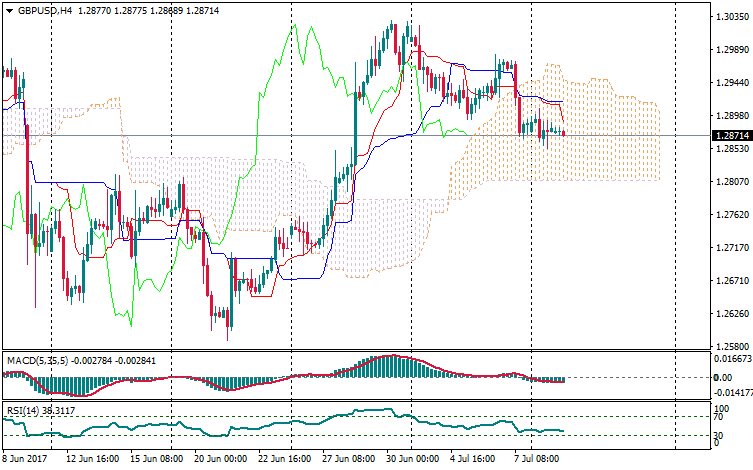
Task: Click the 1.29440 price axis label
Action: (x=727, y=83)
